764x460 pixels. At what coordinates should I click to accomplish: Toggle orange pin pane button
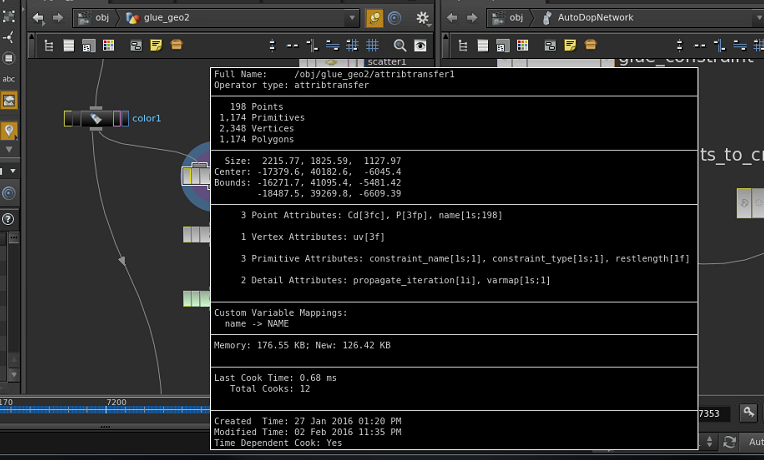374,18
